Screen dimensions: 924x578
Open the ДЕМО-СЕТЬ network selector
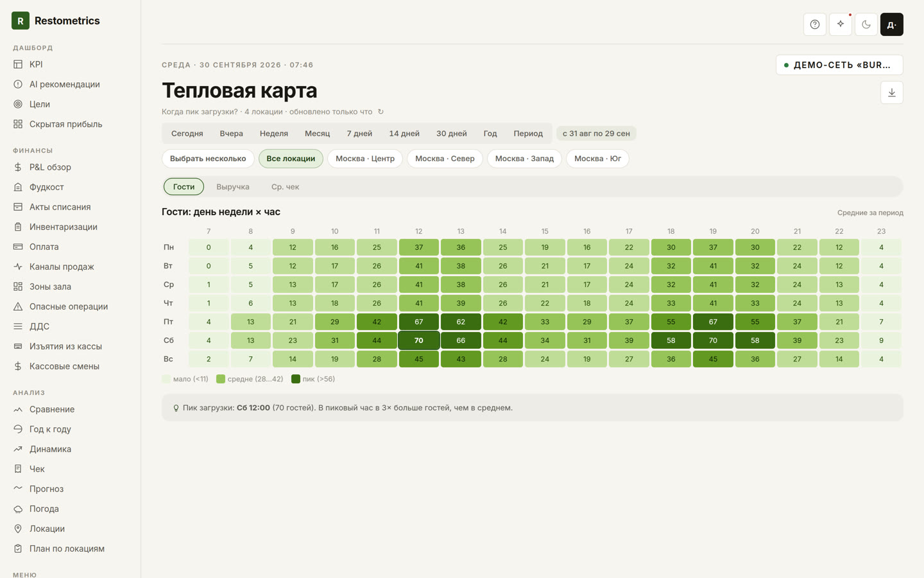[x=839, y=65]
